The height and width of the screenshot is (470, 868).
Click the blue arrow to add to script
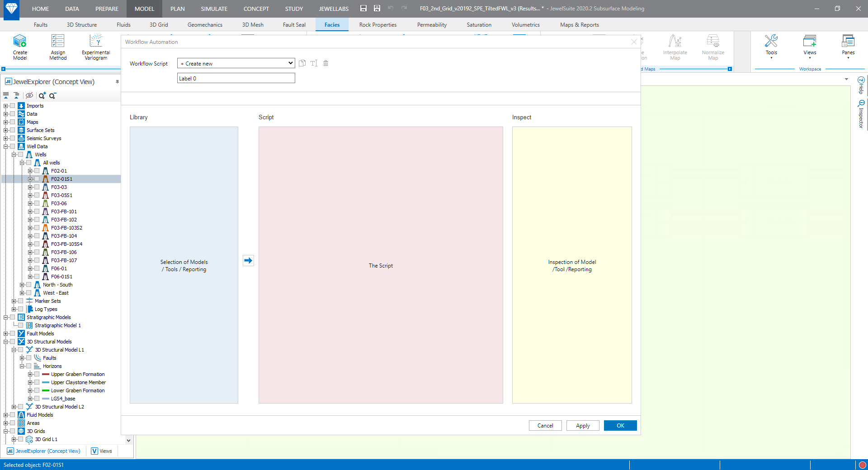click(248, 260)
